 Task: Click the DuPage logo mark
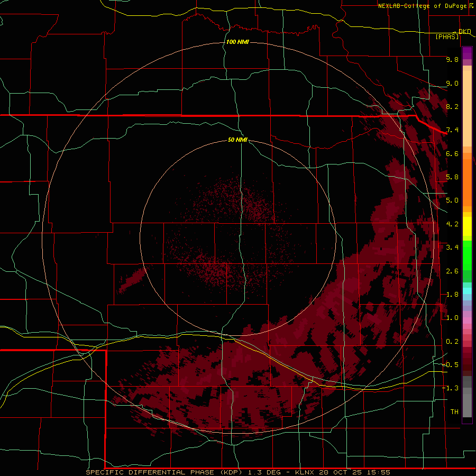click(472, 5)
